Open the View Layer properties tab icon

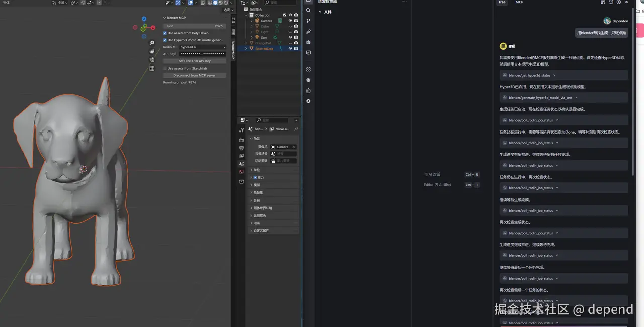click(242, 156)
